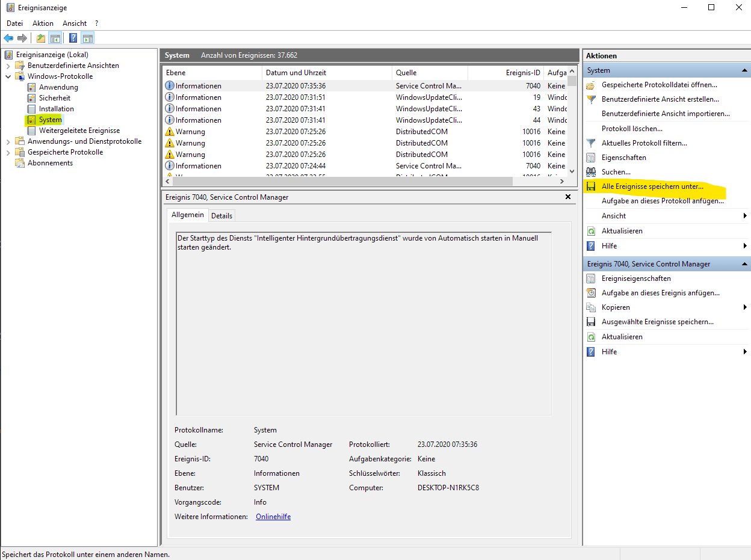Expand Anwendungs- und Dienstprotokolle tree node
The image size is (751, 560).
pyautogui.click(x=8, y=141)
